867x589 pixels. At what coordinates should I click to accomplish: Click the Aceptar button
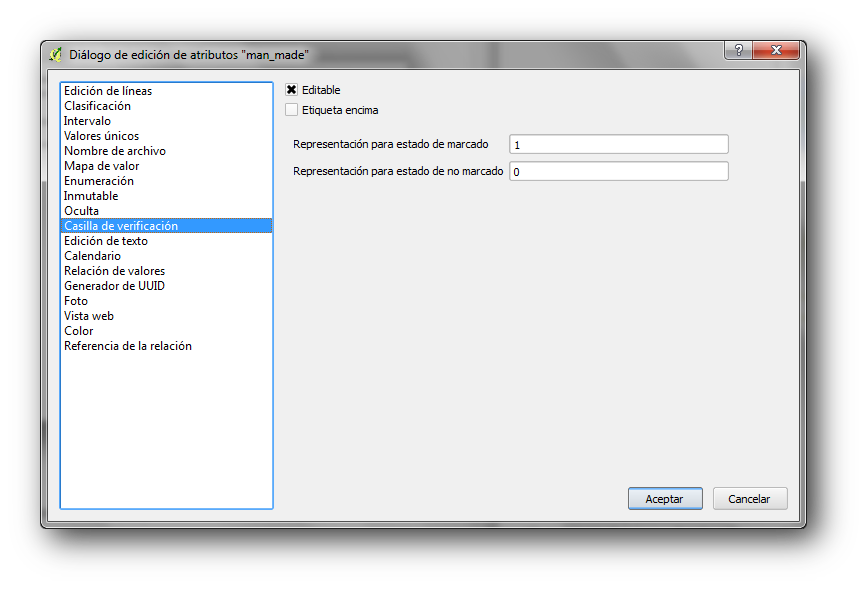[665, 499]
